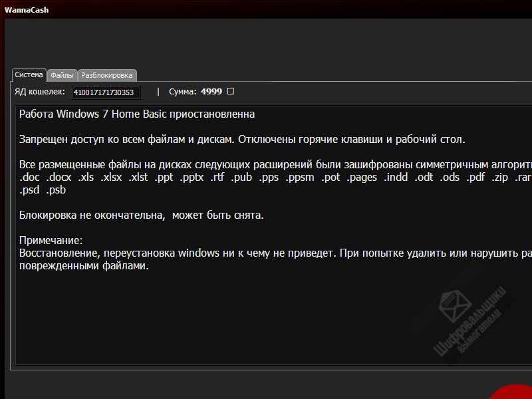This screenshot has width=532, height=399.
Task: Click the '.doc' extension in the list
Action: pos(29,178)
